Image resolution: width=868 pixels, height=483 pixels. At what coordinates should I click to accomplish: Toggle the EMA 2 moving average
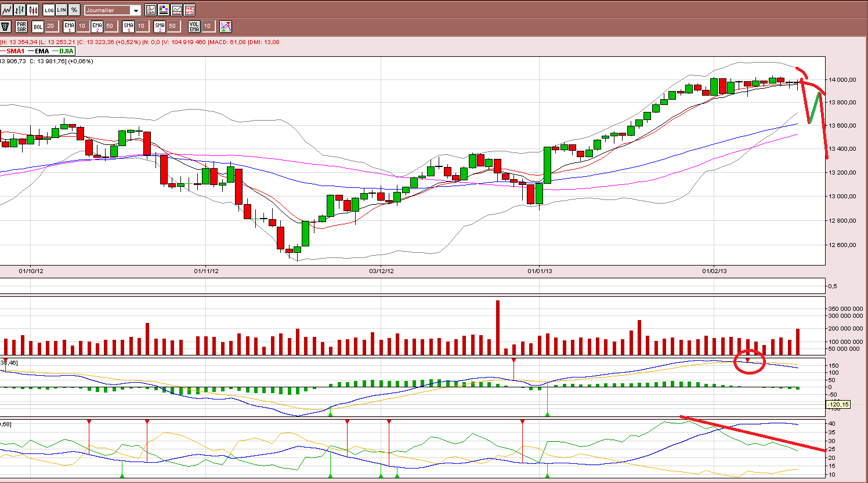point(97,26)
